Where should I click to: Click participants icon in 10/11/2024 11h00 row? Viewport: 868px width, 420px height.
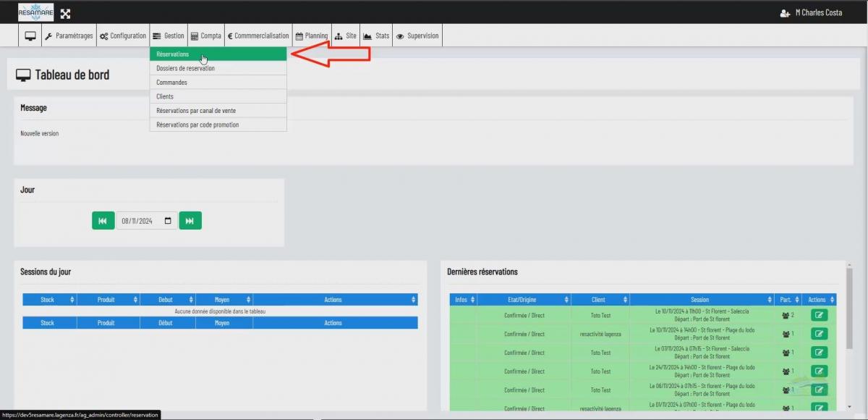786,316
